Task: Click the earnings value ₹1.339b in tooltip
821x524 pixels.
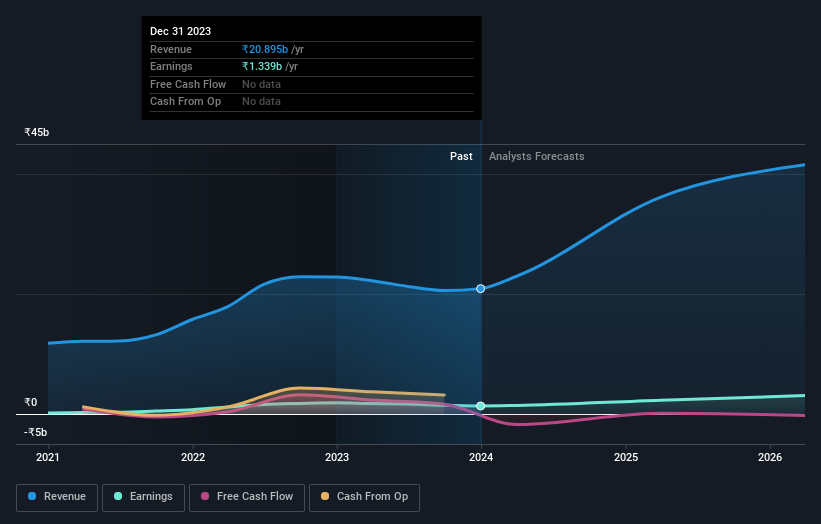Action: tap(262, 66)
